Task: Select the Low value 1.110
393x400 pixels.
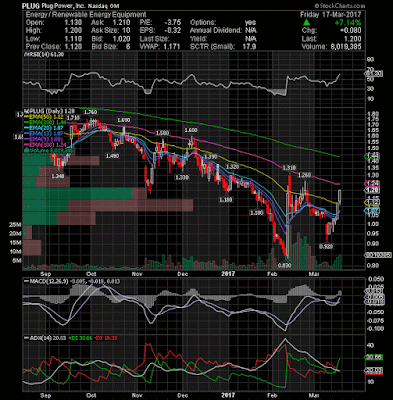Action: click(73, 39)
